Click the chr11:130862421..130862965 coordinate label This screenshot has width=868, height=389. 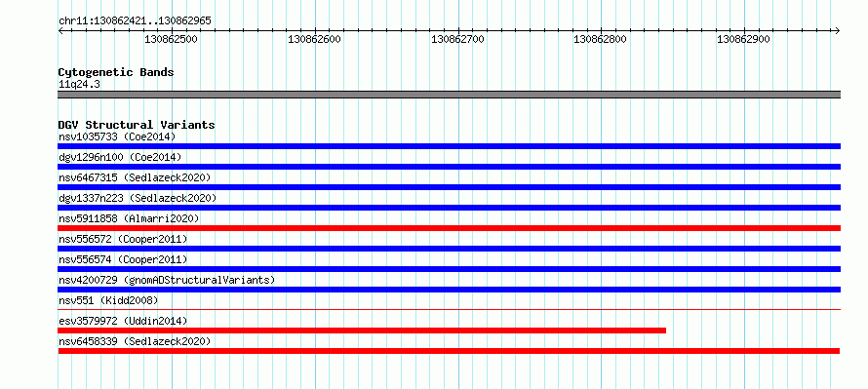click(x=135, y=21)
